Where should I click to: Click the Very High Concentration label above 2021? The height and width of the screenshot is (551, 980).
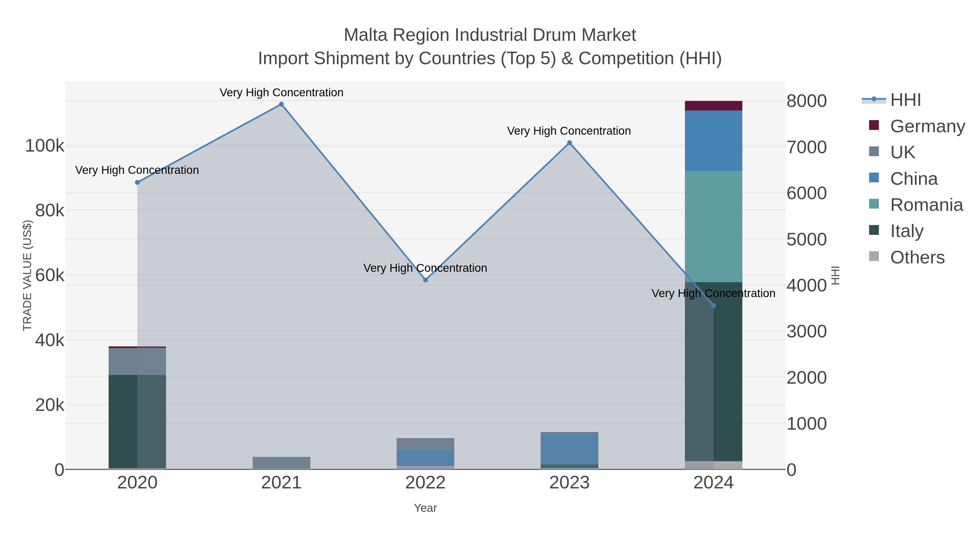tap(281, 93)
